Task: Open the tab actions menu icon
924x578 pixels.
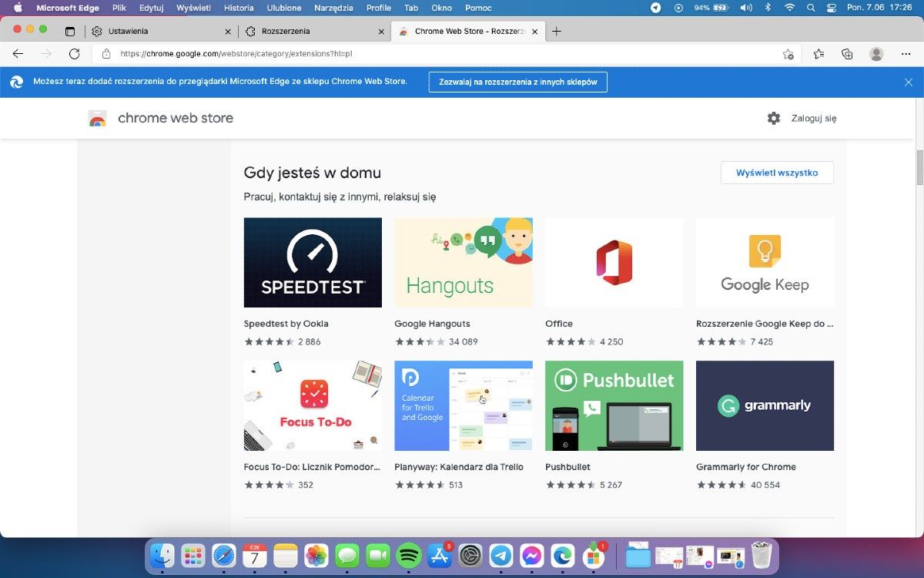Action: [70, 32]
